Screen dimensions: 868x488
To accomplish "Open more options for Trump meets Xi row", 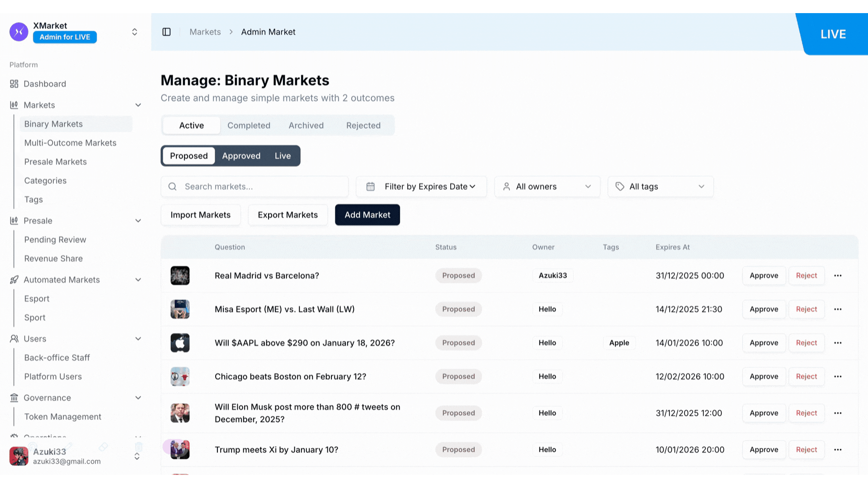I will tap(838, 450).
